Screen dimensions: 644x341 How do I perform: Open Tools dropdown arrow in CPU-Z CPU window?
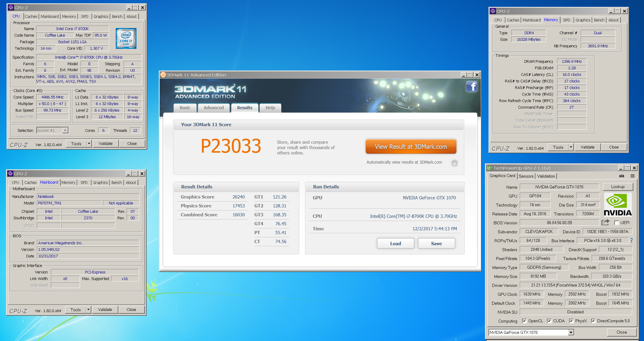coord(89,144)
